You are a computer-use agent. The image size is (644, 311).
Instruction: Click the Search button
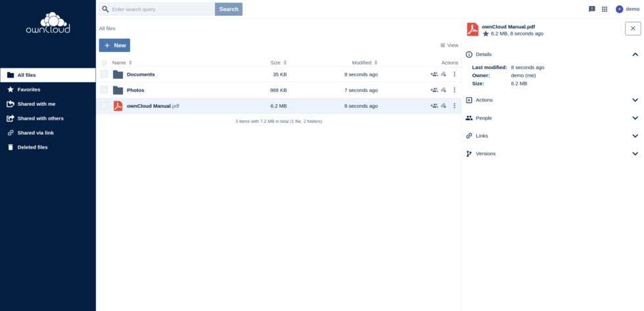(x=229, y=9)
